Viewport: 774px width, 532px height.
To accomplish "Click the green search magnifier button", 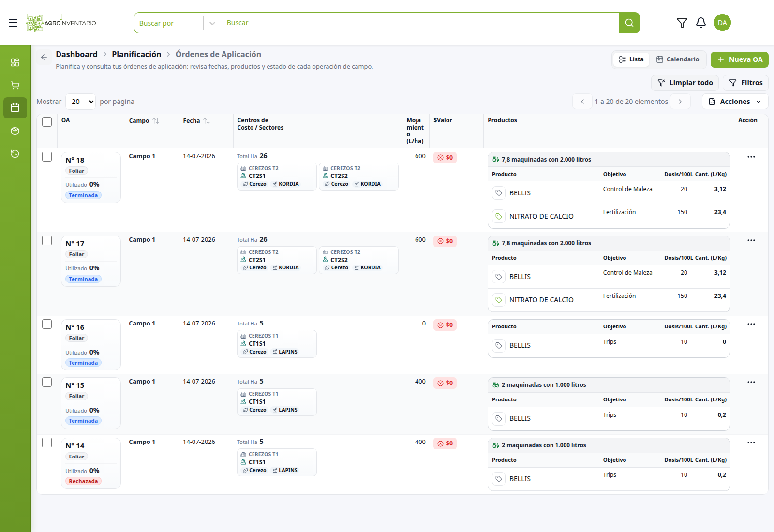I will click(629, 23).
